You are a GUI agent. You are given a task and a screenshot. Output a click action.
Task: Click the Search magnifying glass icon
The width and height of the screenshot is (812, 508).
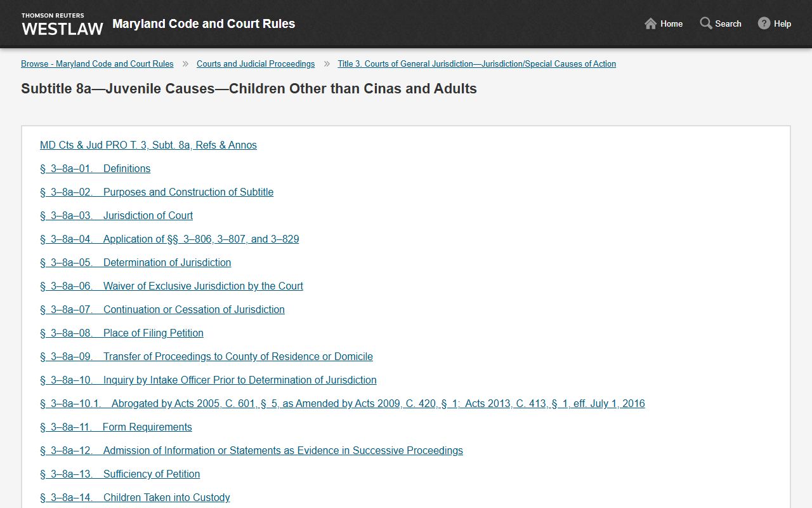706,23
